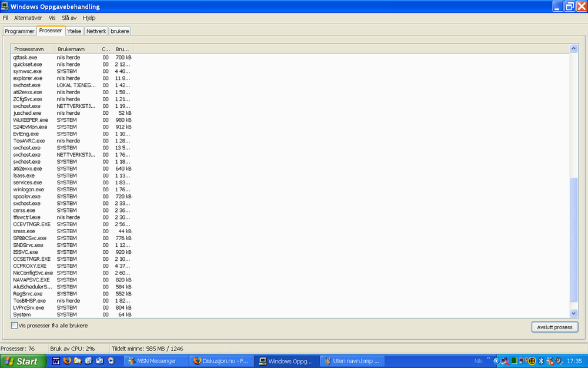Open the Start menu
Screen dimensions: 588x368
[x=23, y=362]
